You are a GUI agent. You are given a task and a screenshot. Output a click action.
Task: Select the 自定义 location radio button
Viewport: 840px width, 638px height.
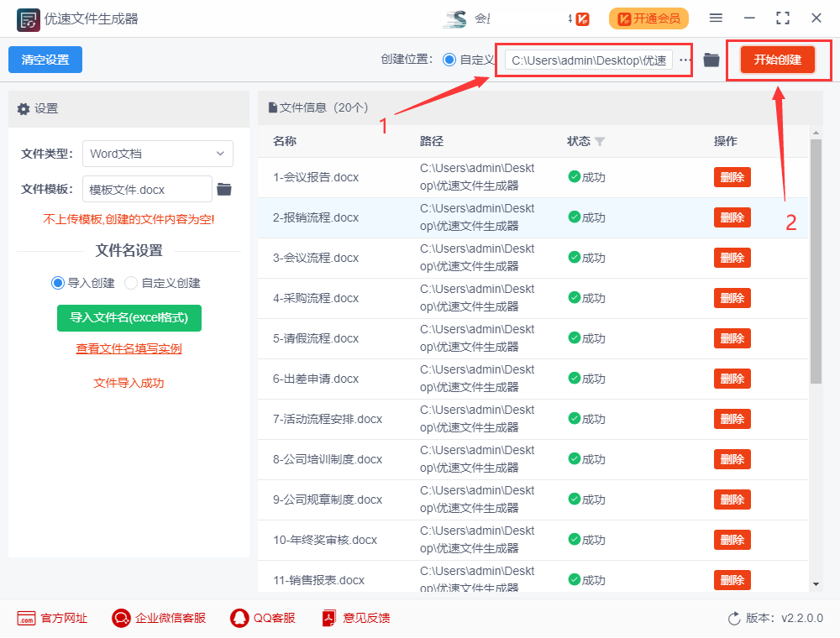(449, 60)
